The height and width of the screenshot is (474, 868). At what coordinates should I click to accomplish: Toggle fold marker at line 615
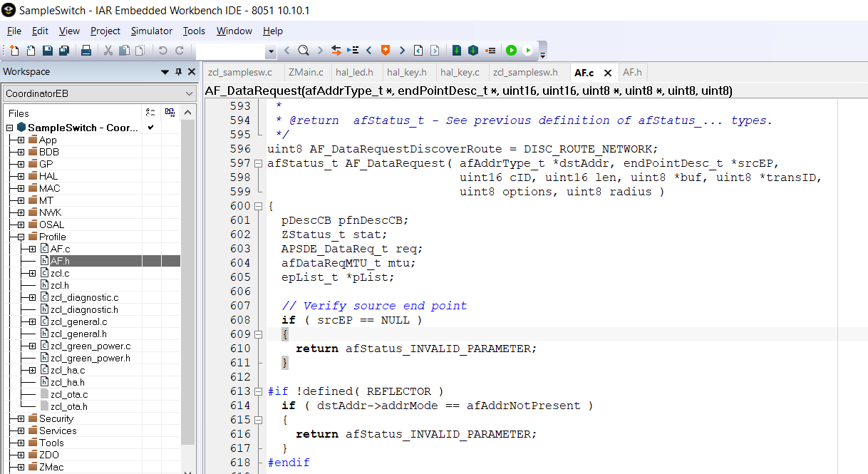coord(258,420)
